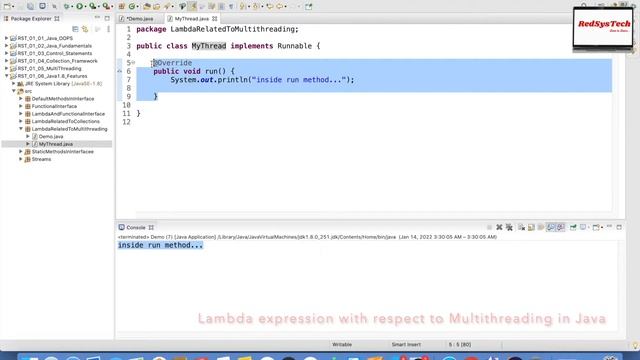Expand the RST_01_01_Java_OOPS project

pyautogui.click(x=7, y=38)
